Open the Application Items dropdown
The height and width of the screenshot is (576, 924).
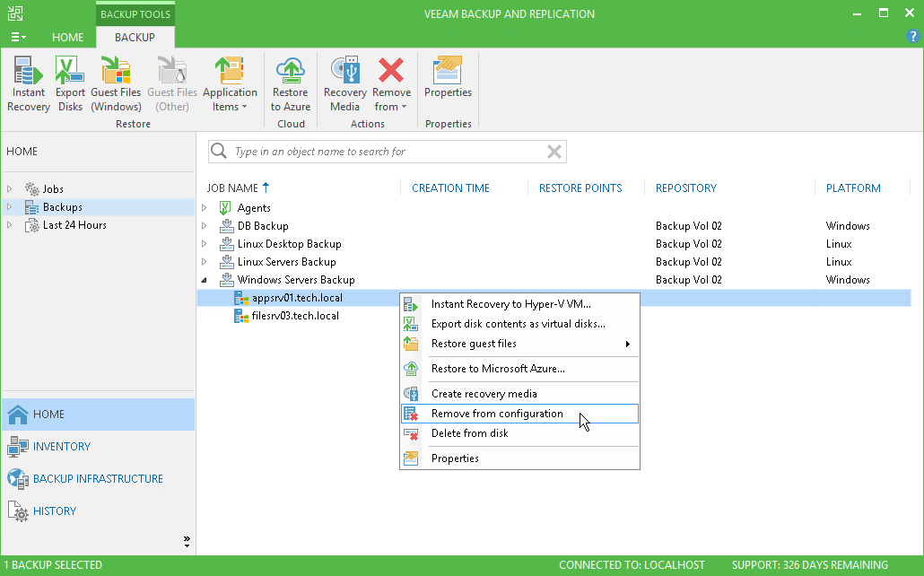230,83
